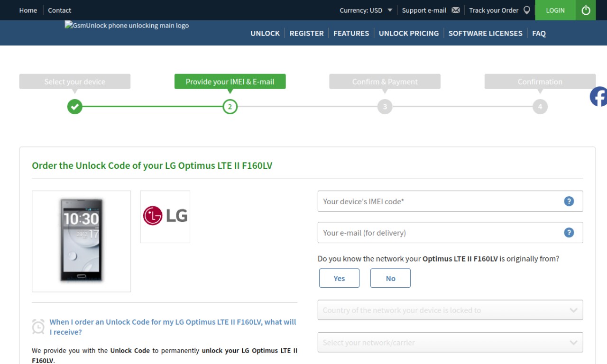This screenshot has height=364, width=607.
Task: Click the Track your Order location pin icon
Action: click(526, 10)
